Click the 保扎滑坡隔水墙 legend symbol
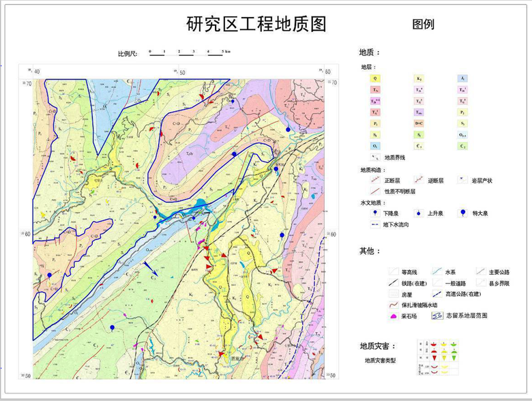 pyautogui.click(x=394, y=305)
